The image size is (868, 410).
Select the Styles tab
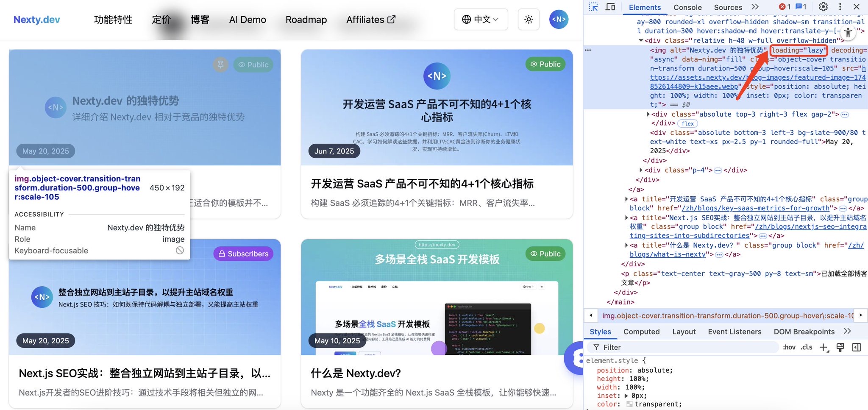click(x=600, y=332)
